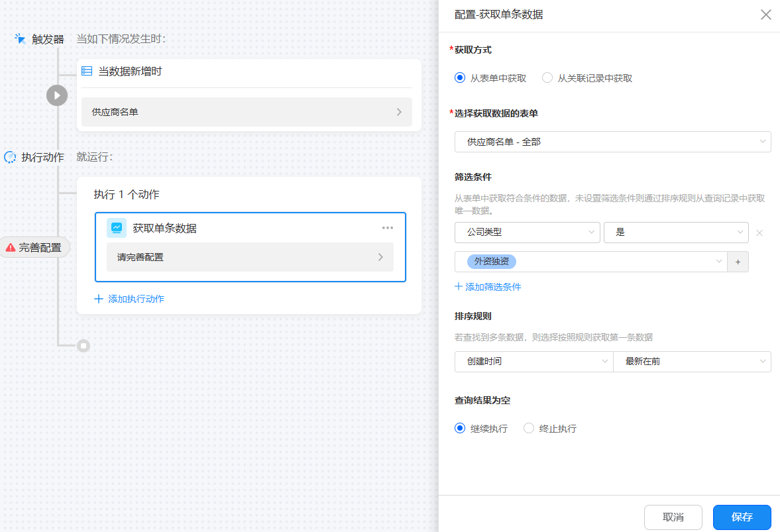Image resolution: width=780 pixels, height=532 pixels.
Task: Select 从表单中获取 radio option
Action: tap(460, 78)
